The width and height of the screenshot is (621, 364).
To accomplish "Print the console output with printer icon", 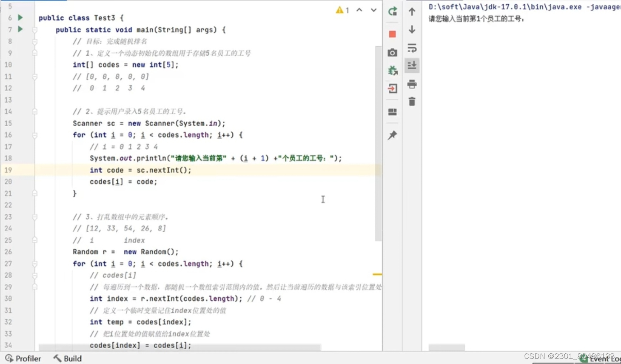I will [412, 84].
